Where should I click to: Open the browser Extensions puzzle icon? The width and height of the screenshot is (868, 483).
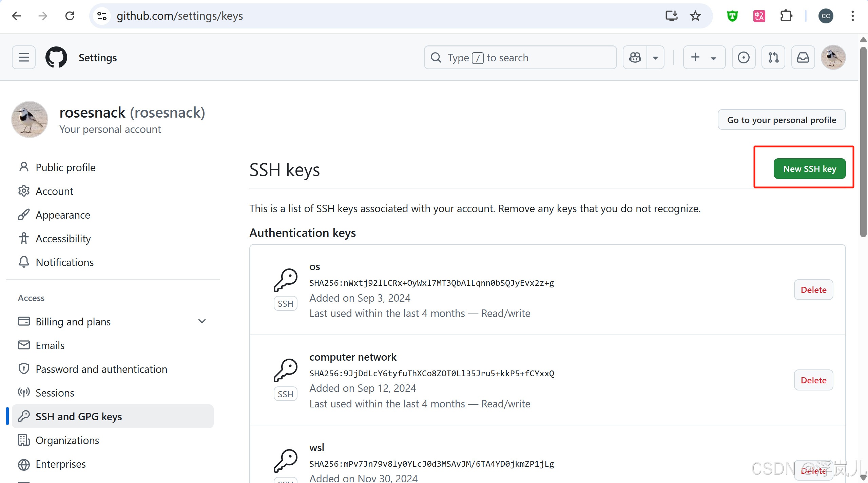coord(786,16)
